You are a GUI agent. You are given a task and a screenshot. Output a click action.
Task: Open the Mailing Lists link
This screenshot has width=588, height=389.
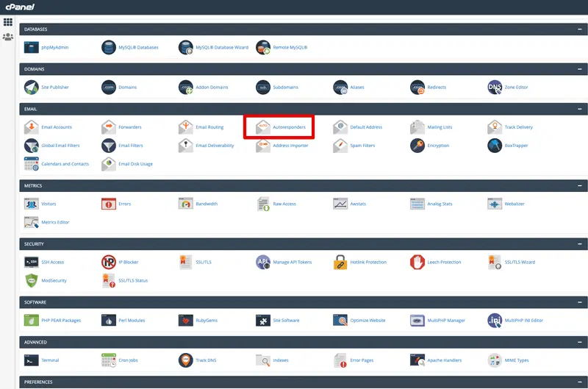440,127
